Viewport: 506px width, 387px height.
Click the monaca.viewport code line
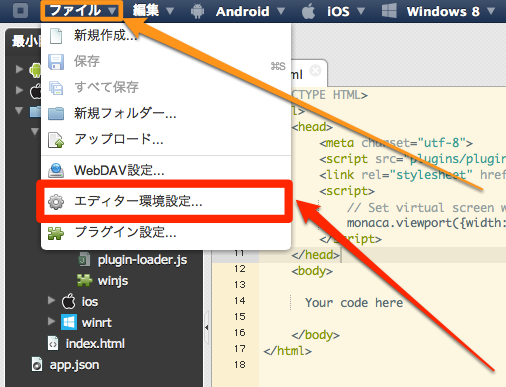coord(426,223)
